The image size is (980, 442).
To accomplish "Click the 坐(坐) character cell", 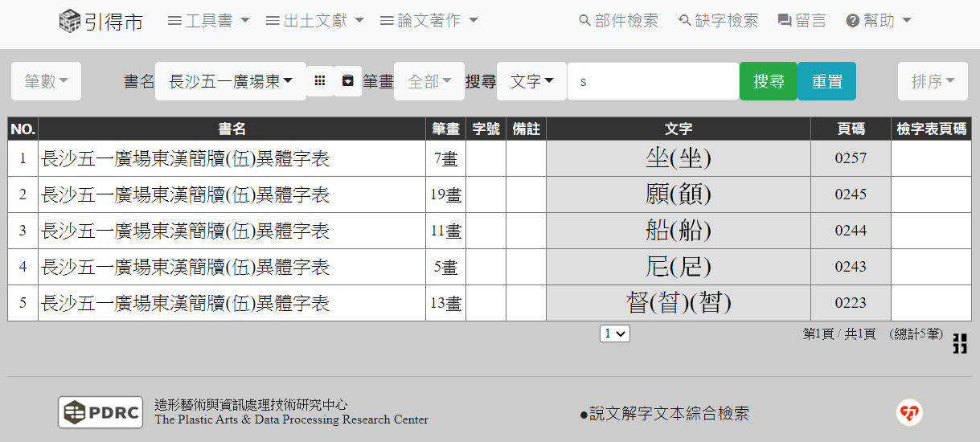I will pyautogui.click(x=679, y=158).
